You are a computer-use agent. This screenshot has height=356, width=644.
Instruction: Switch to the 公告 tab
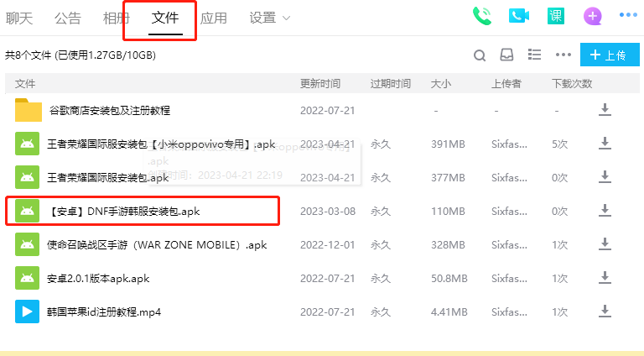(68, 18)
